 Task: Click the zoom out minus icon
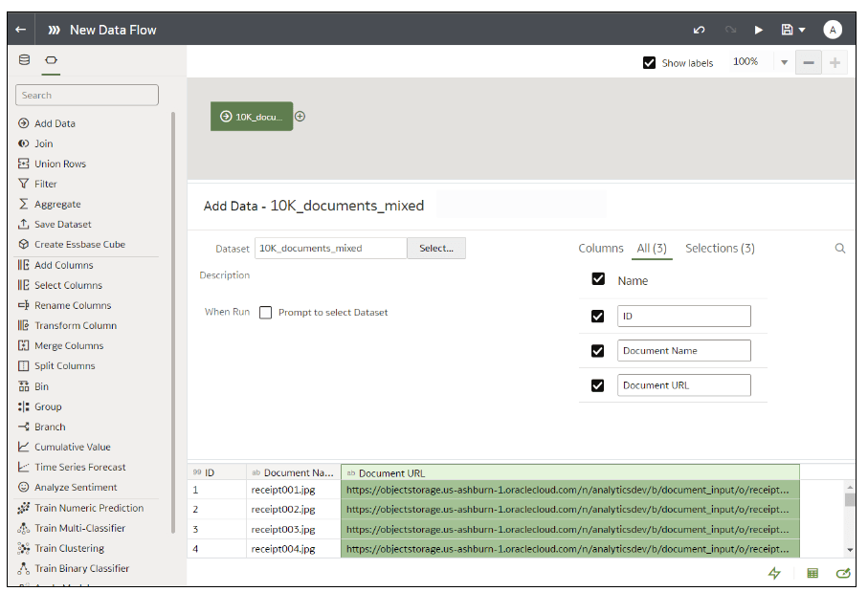(809, 62)
